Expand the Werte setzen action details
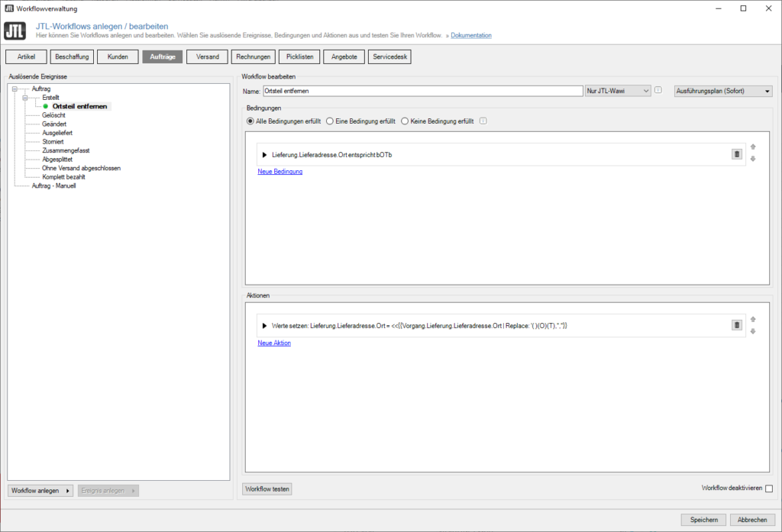 [x=264, y=324]
